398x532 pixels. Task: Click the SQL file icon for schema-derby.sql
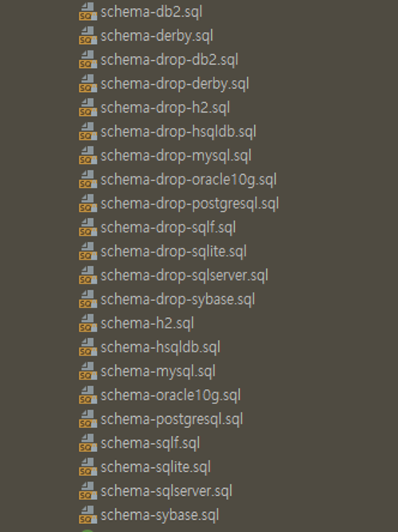click(88, 36)
